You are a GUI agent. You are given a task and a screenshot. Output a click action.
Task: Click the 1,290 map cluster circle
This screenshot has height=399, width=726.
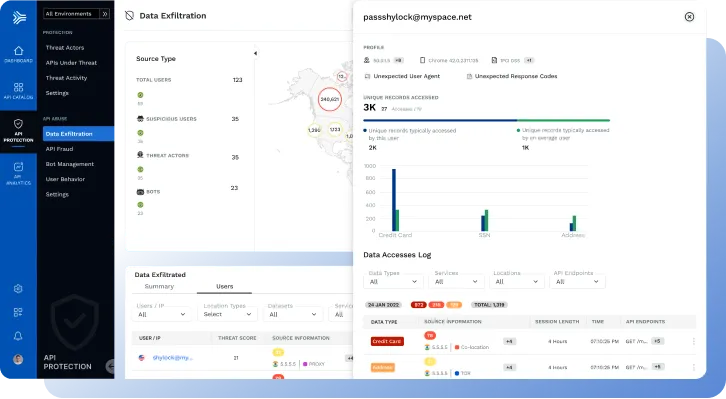point(314,130)
